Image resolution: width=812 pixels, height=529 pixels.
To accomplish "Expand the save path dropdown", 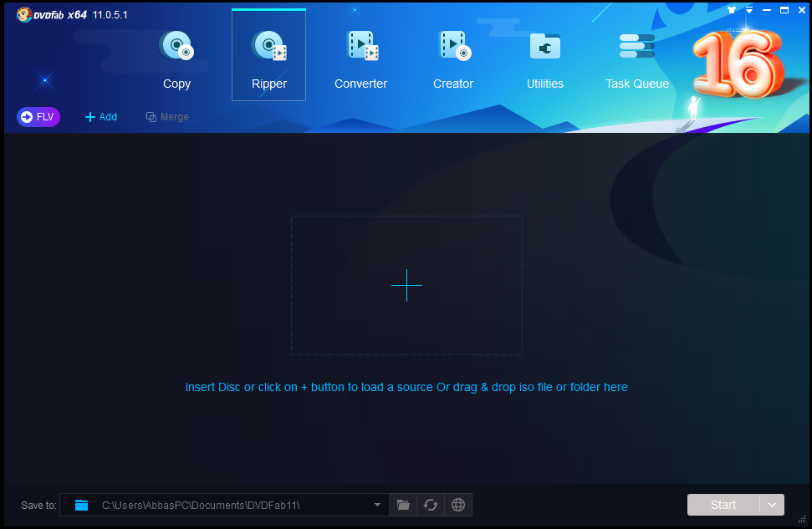I will coord(377,506).
